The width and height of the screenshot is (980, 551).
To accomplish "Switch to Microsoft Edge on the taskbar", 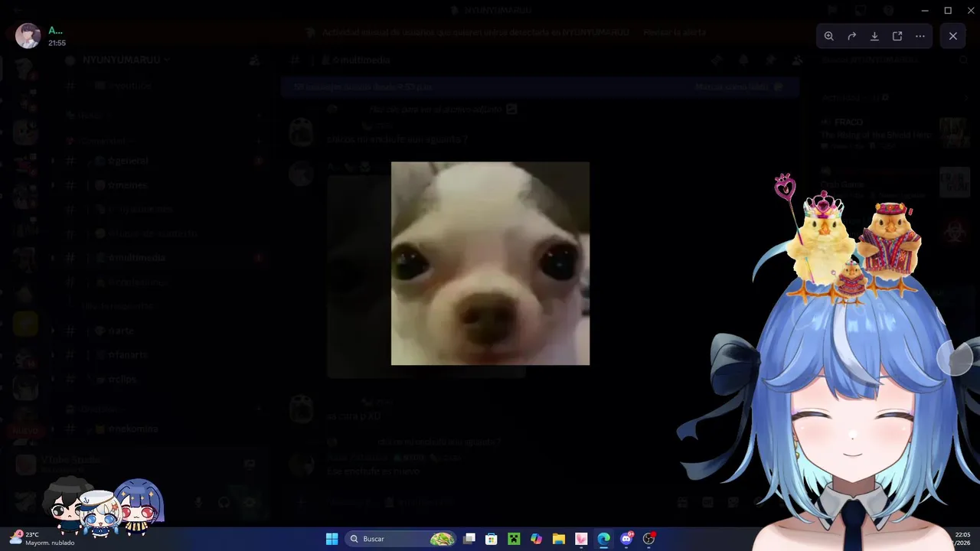I will tap(604, 539).
